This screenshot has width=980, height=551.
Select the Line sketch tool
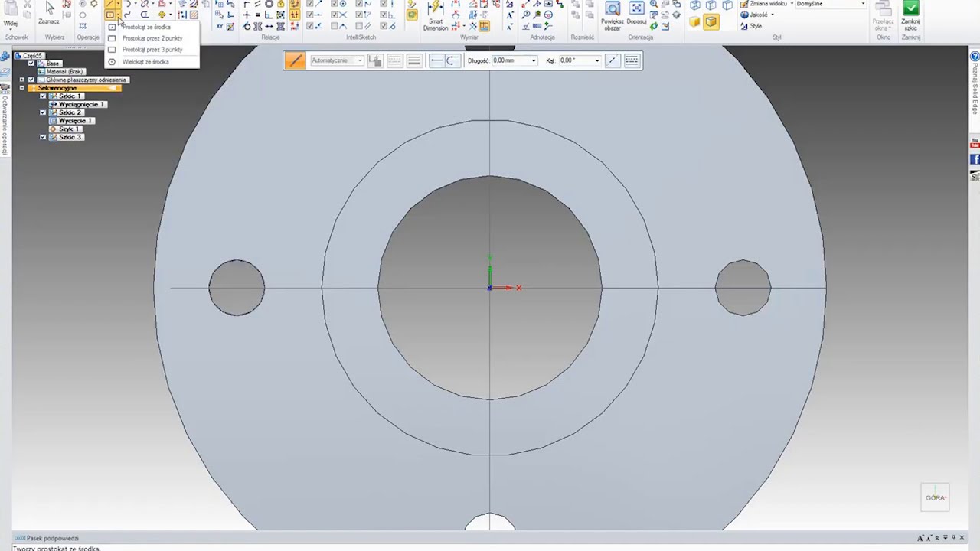[x=109, y=4]
